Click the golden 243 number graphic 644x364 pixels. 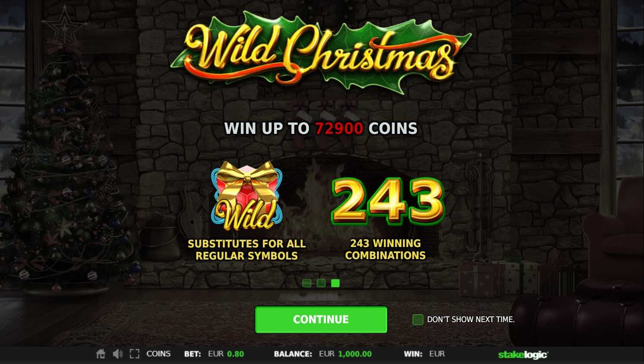[388, 201]
